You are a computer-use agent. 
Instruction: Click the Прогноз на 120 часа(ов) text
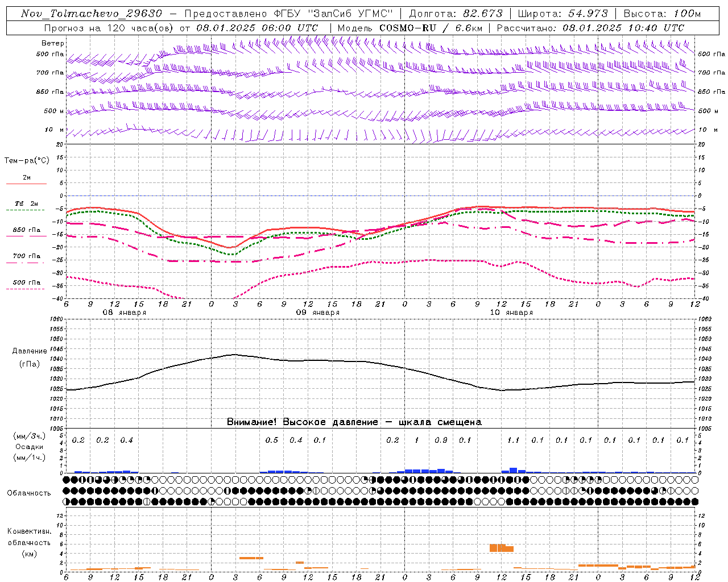coord(110,28)
